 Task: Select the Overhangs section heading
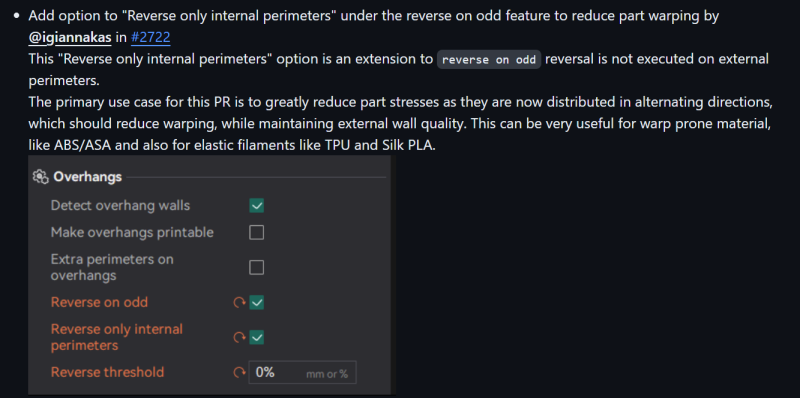tap(87, 177)
